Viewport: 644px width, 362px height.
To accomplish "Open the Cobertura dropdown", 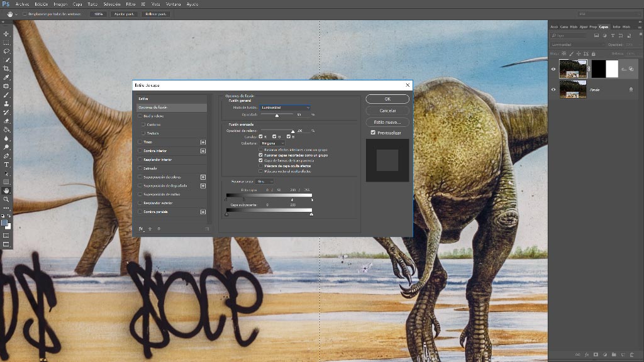I will tap(272, 143).
